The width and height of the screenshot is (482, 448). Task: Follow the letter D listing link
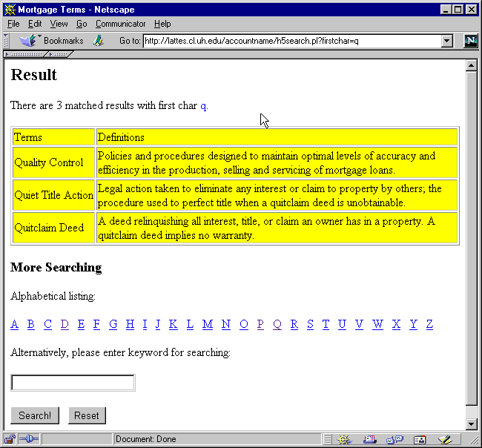(x=65, y=324)
